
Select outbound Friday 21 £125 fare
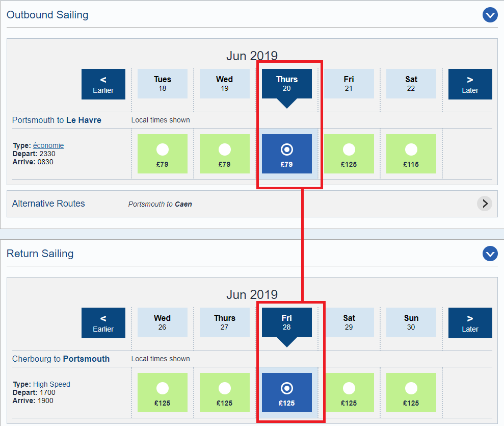pyautogui.click(x=349, y=154)
